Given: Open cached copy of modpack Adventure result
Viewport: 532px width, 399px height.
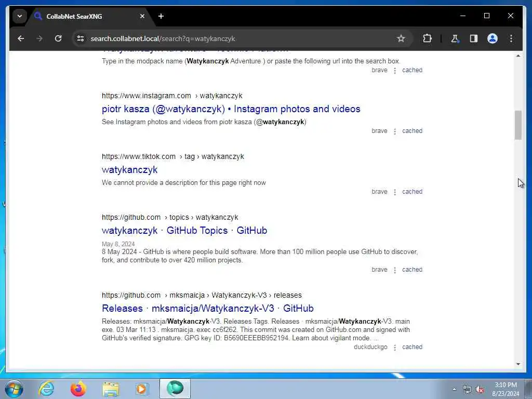Looking at the screenshot, I should tap(412, 70).
